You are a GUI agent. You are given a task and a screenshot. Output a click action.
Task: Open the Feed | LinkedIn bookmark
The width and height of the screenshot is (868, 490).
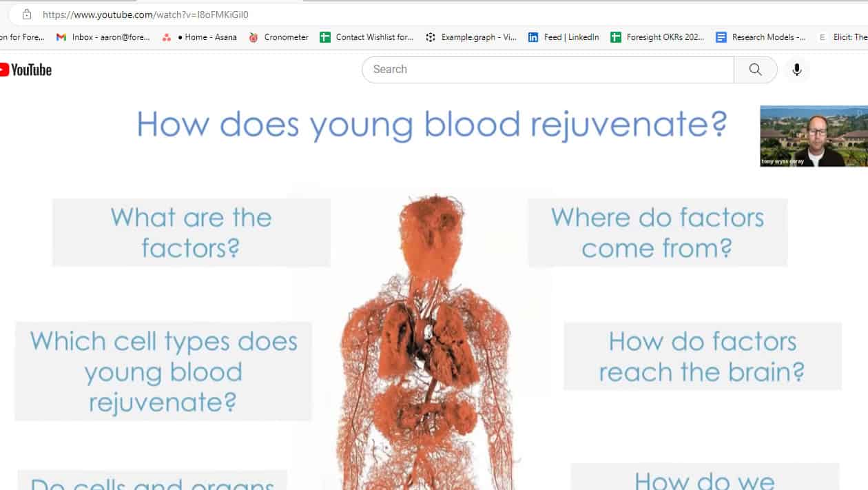564,37
